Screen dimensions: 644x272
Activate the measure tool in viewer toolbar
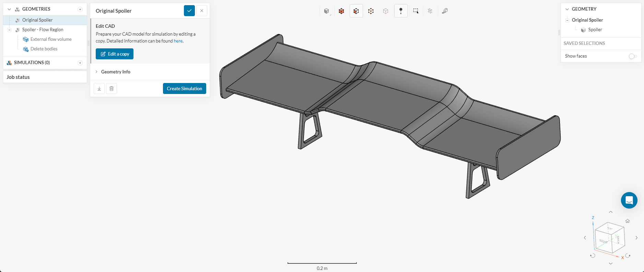coord(445,11)
